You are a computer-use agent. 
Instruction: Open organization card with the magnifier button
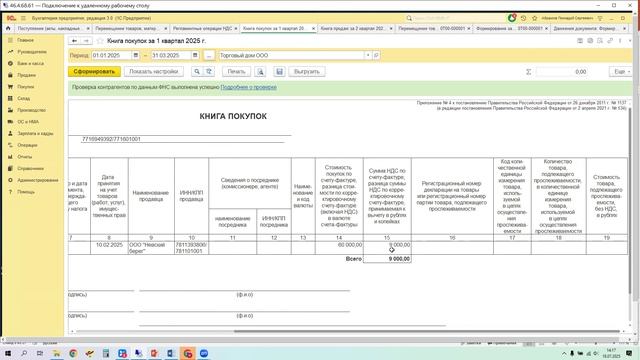coord(376,55)
